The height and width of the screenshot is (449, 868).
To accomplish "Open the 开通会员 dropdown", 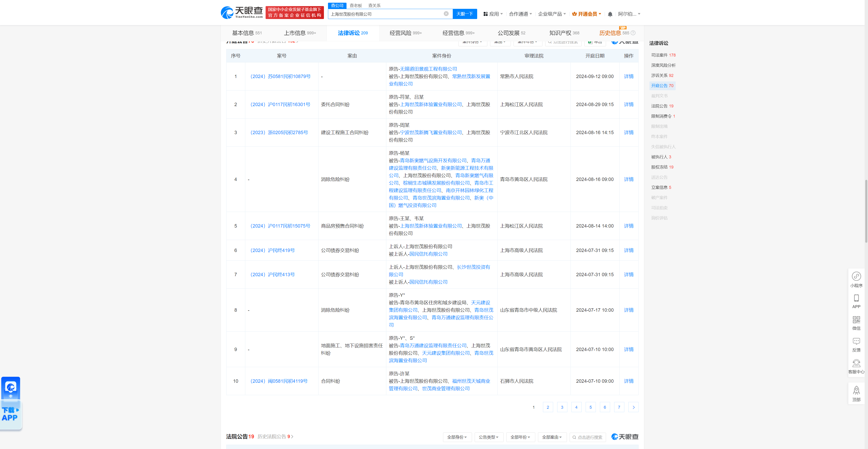I will click(x=587, y=14).
